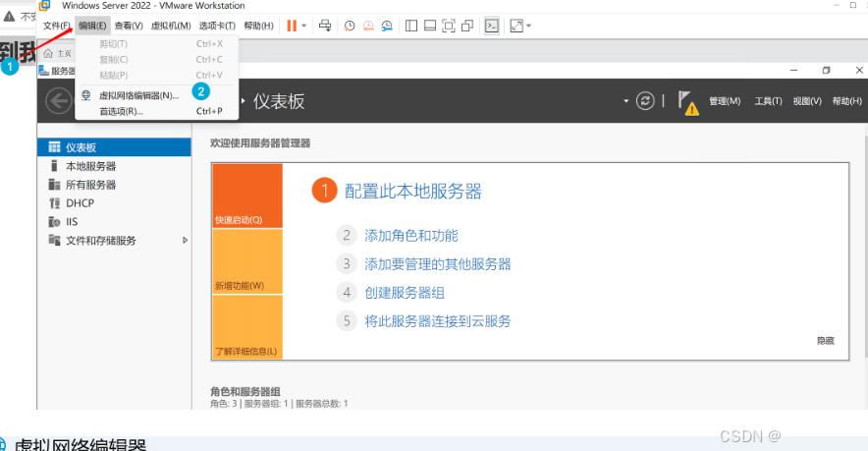
Task: Toggle the thumbnail bar view icon
Action: (x=430, y=26)
